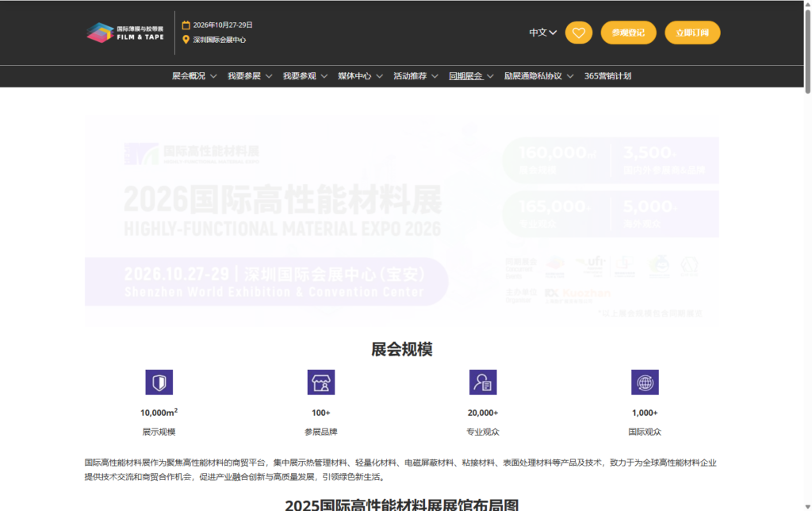Click the 2026 expo banner image
The image size is (812, 511).
click(x=406, y=214)
